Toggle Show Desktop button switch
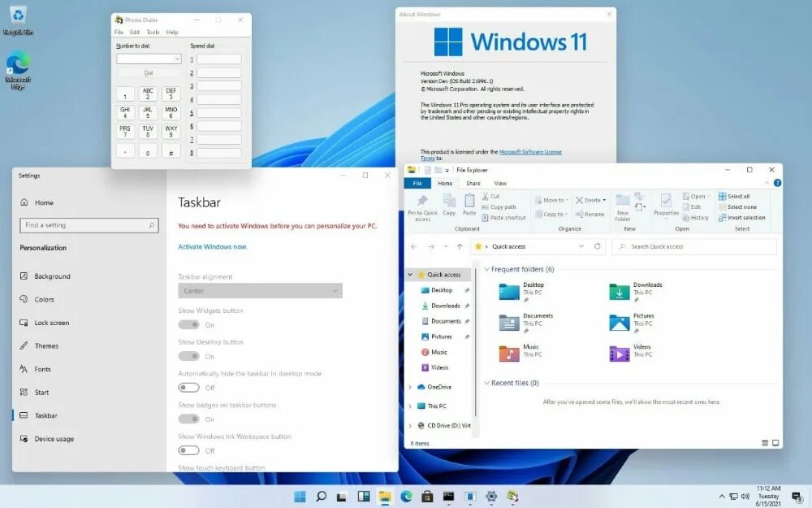The height and width of the screenshot is (508, 812). (188, 356)
